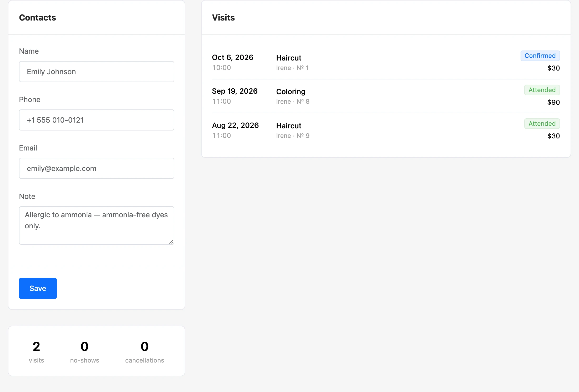Open the Oct 6, 2026 Haircut visit

(386, 62)
